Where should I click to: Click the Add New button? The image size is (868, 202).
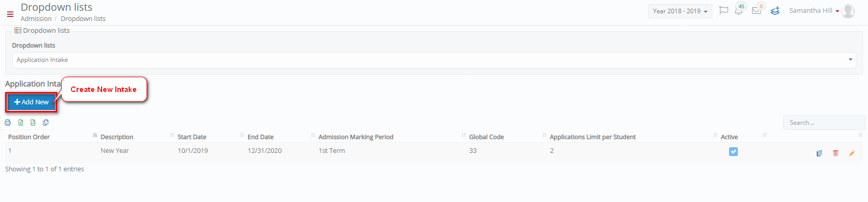[x=31, y=102]
